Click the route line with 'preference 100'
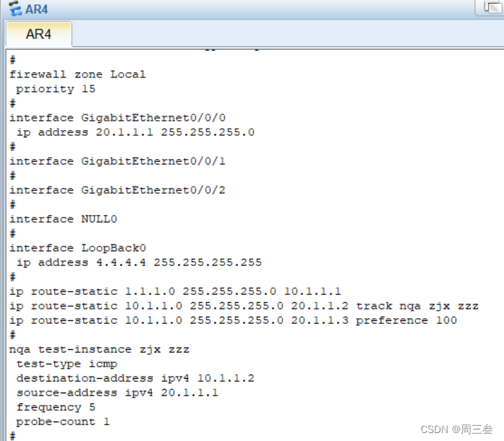504x441 pixels. click(233, 320)
